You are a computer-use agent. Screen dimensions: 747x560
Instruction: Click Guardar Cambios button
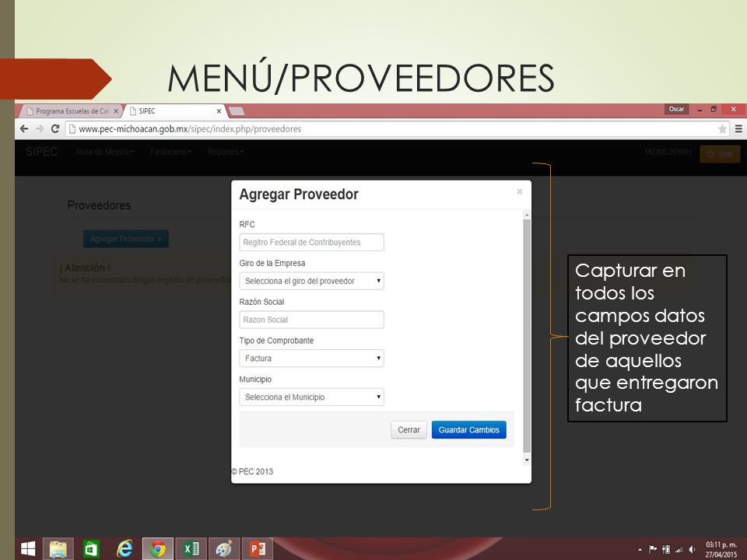468,429
